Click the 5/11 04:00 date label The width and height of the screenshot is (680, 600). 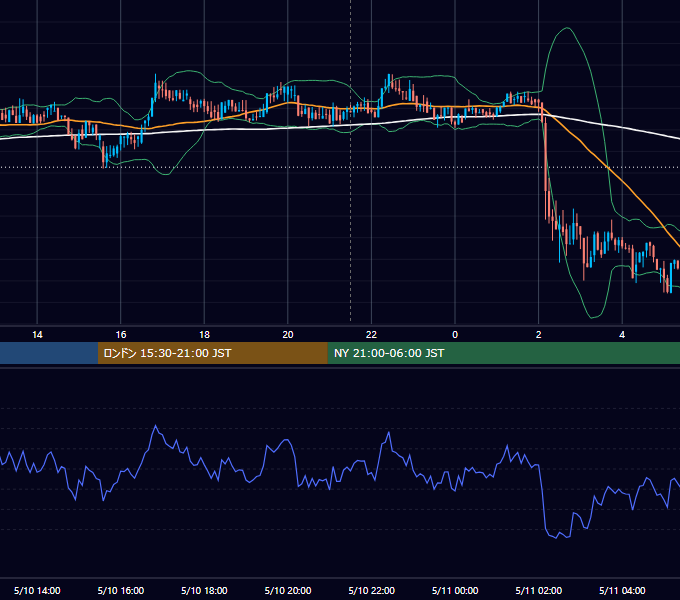tap(622, 590)
